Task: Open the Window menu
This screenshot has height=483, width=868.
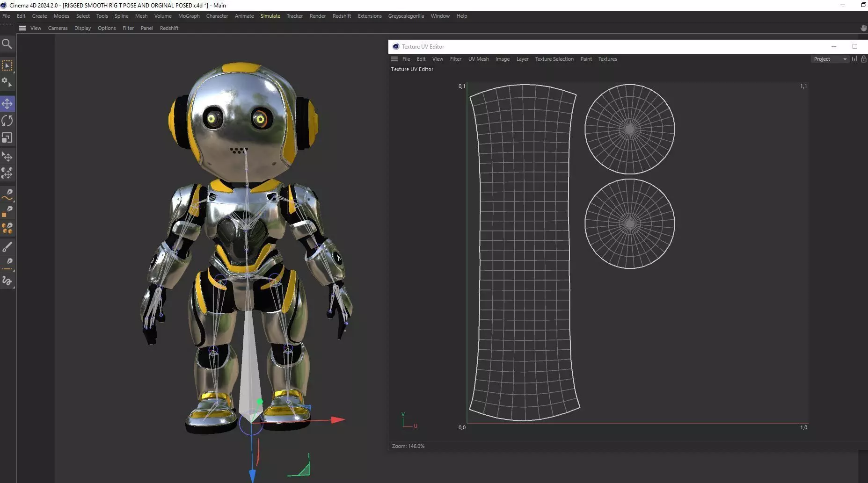Action: click(440, 16)
